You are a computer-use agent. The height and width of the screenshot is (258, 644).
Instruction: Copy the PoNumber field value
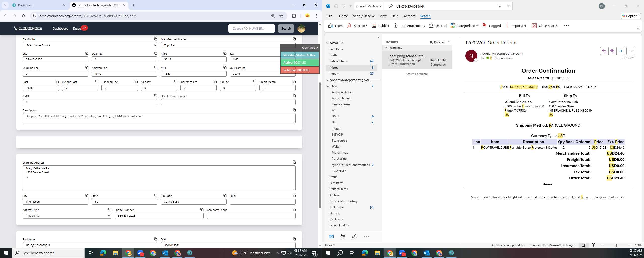156,239
